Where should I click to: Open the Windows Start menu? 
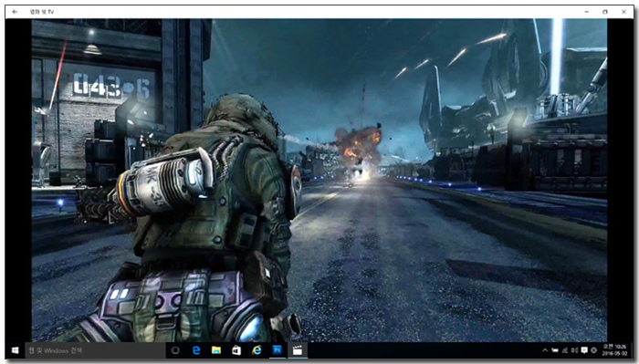(x=16, y=350)
